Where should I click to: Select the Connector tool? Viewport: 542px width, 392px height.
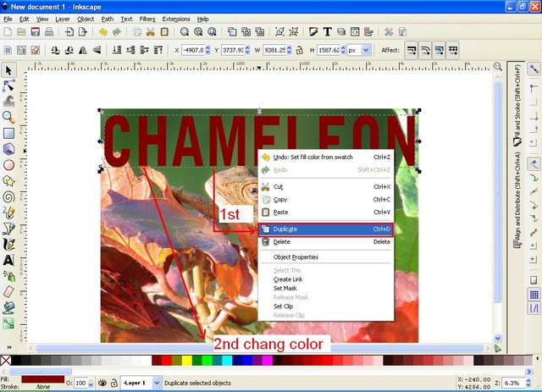8,323
